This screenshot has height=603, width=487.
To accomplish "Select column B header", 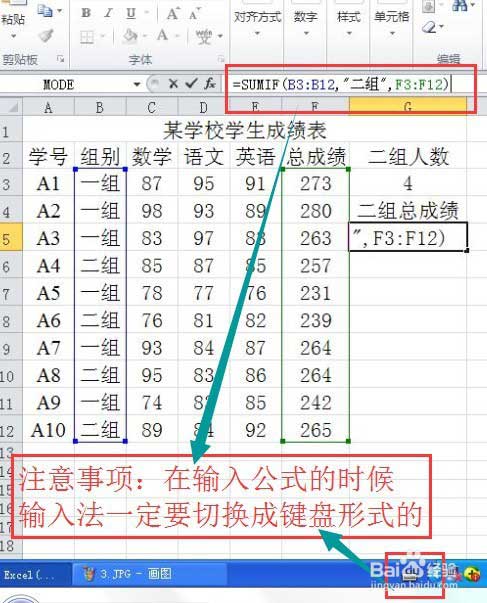I will coord(100,108).
